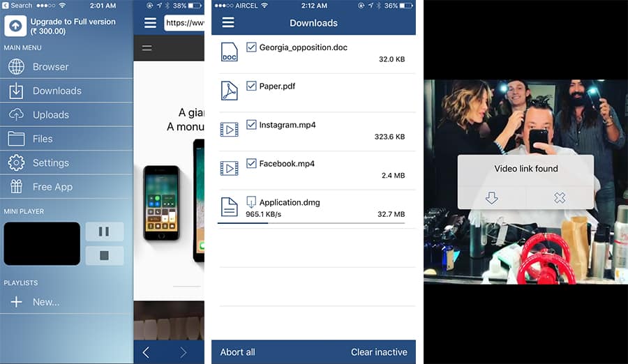
Task: Tap download arrow in Video link dialog
Action: 491,198
